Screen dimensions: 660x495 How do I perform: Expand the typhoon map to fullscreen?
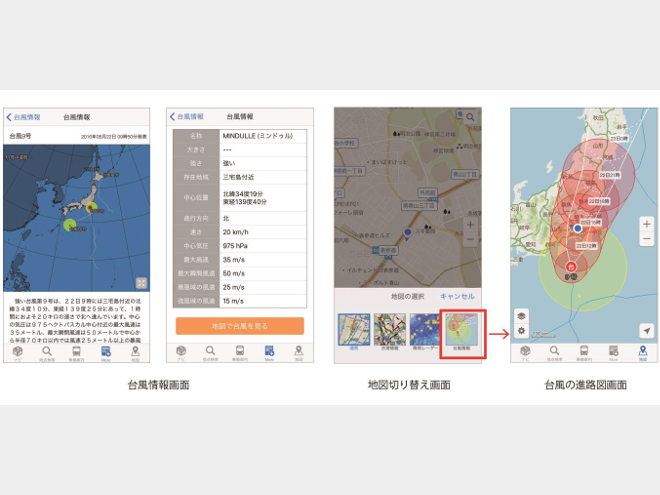142,283
